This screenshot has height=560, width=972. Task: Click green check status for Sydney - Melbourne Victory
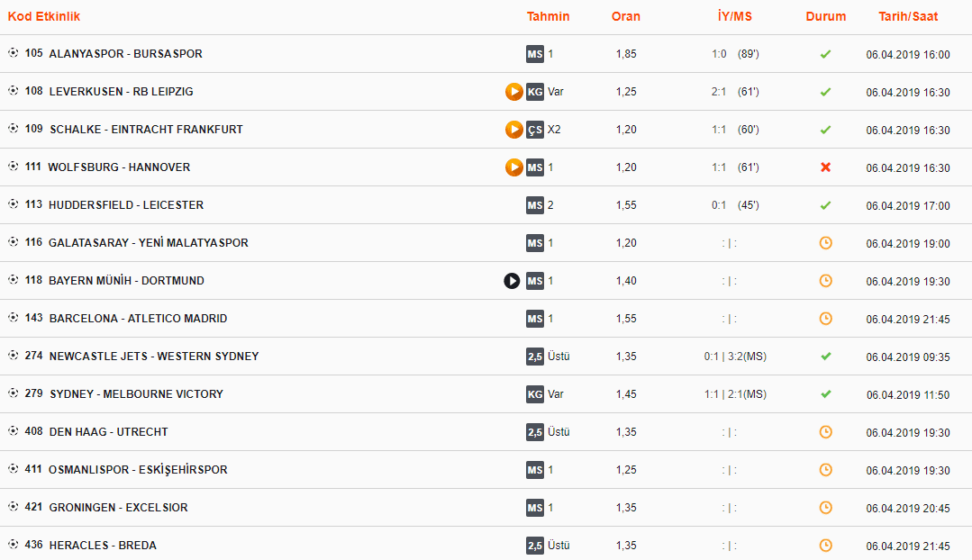tap(826, 394)
